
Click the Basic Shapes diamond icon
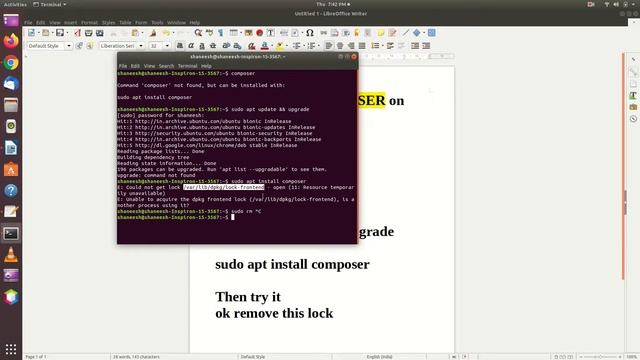tap(417, 33)
